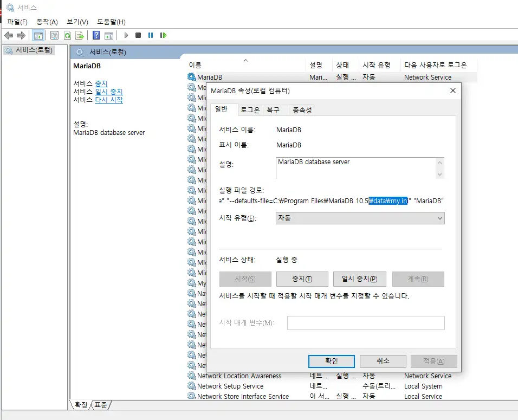Click the Start service play icon
This screenshot has height=420, width=518.
126,35
